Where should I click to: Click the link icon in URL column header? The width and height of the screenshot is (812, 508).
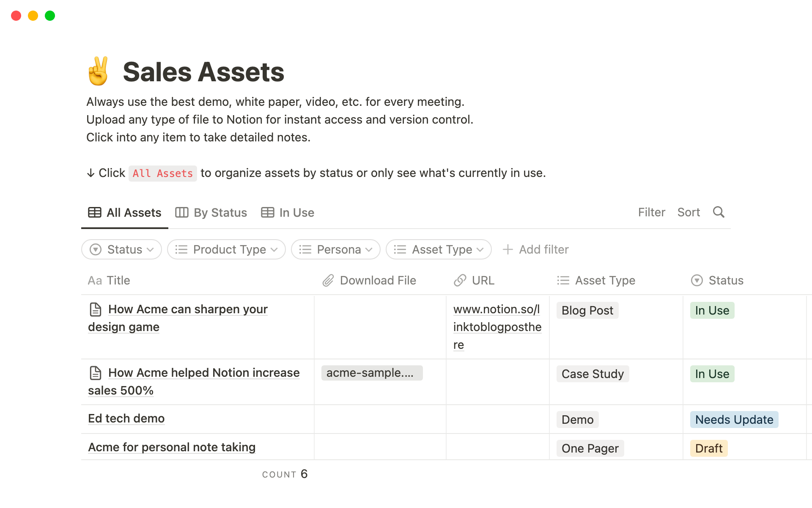[460, 280]
